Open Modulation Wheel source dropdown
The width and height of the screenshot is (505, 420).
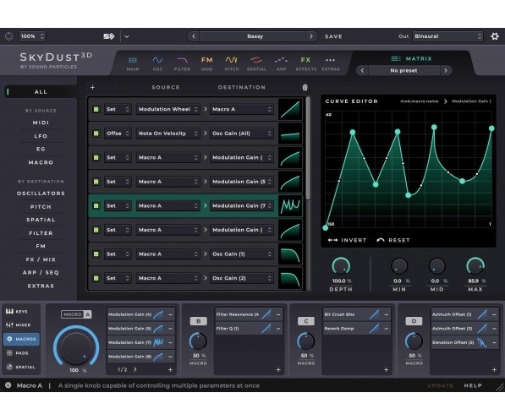point(167,109)
